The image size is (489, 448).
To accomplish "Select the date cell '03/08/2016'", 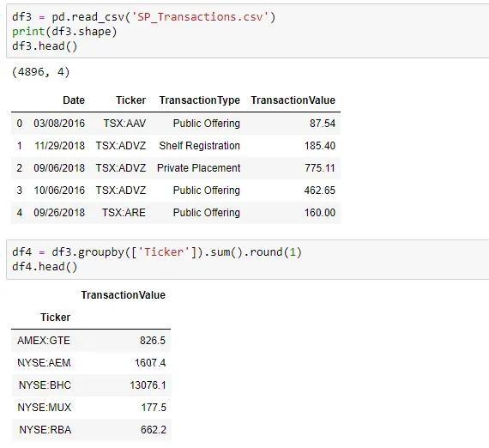I will 59,124.
